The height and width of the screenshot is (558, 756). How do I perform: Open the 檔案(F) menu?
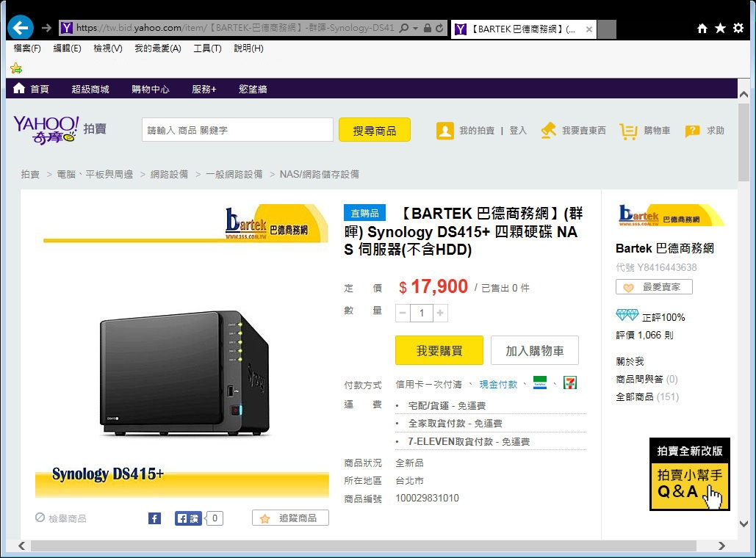click(x=27, y=48)
